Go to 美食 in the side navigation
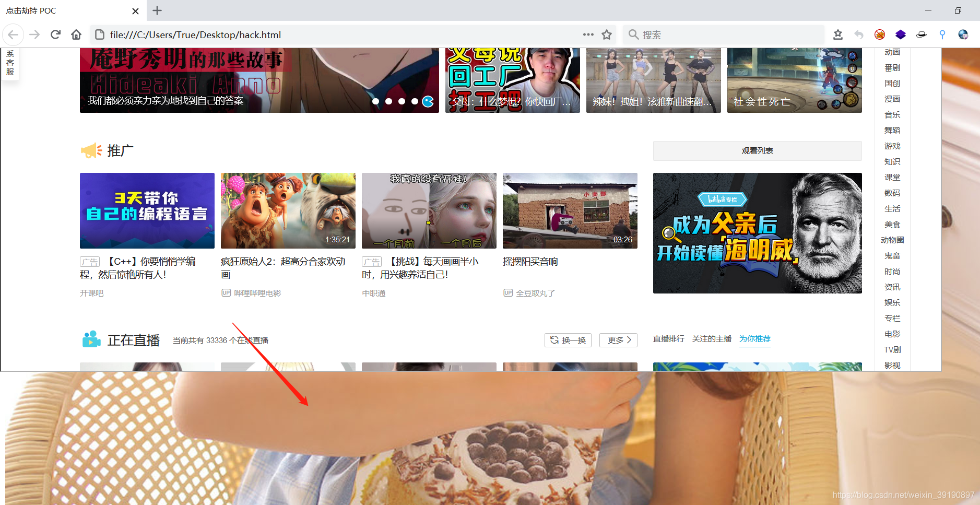Screen dimensions: 980x505 pos(892,225)
